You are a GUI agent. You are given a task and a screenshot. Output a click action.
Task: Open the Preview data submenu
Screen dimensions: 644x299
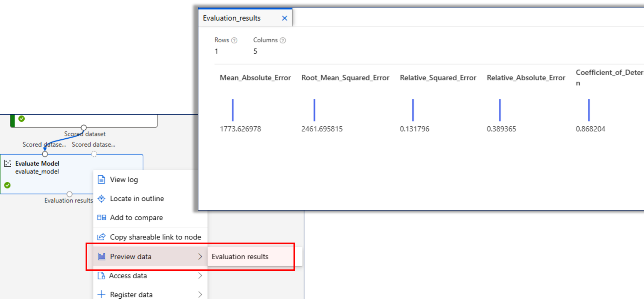pos(151,257)
